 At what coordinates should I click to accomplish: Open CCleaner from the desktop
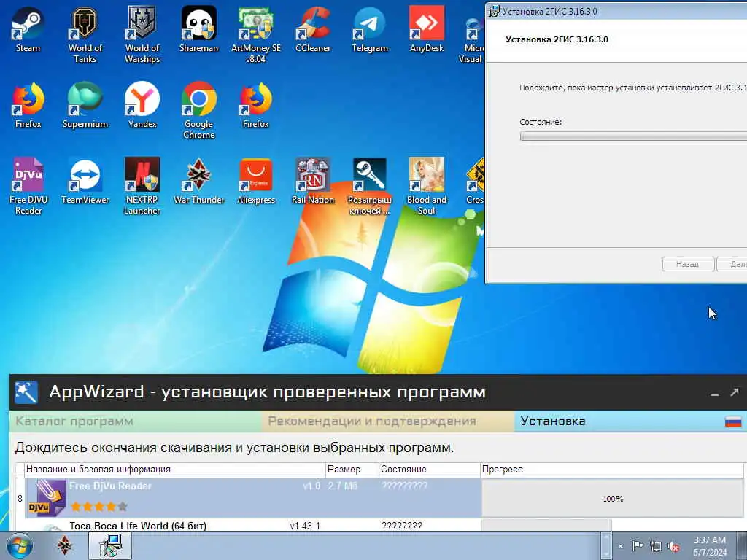tap(313, 29)
